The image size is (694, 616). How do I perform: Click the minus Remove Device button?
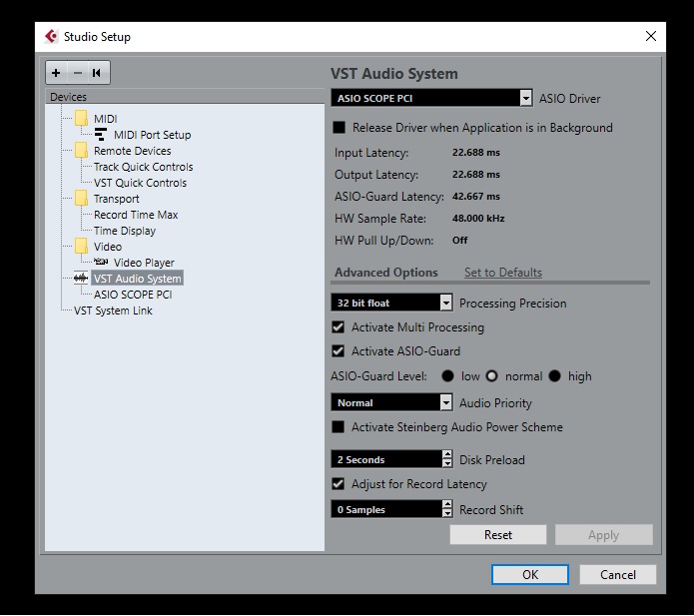(78, 73)
